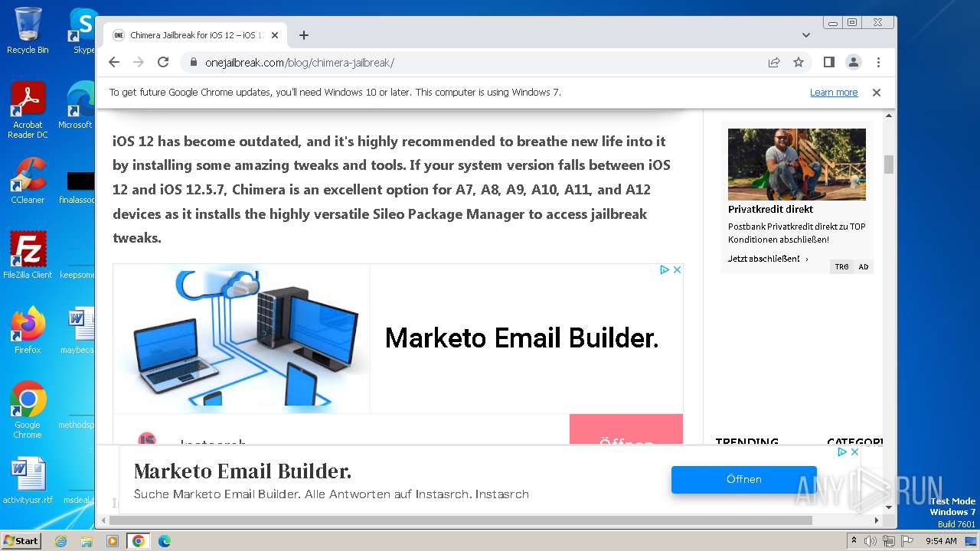Open the network tray icon
The width and height of the screenshot is (980, 551).
[889, 541]
